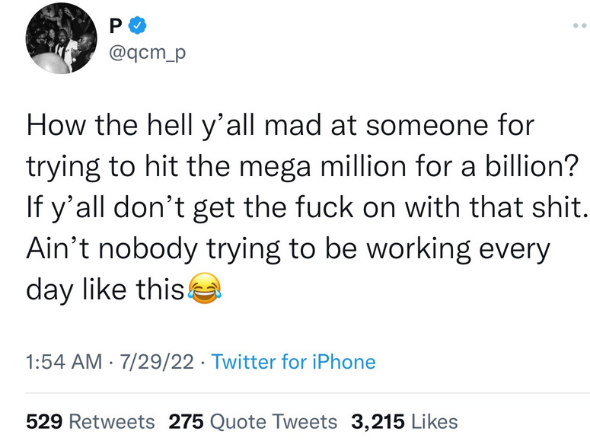The height and width of the screenshot is (442, 590).
Task: View the 3,215 Likes list
Action: [x=404, y=421]
